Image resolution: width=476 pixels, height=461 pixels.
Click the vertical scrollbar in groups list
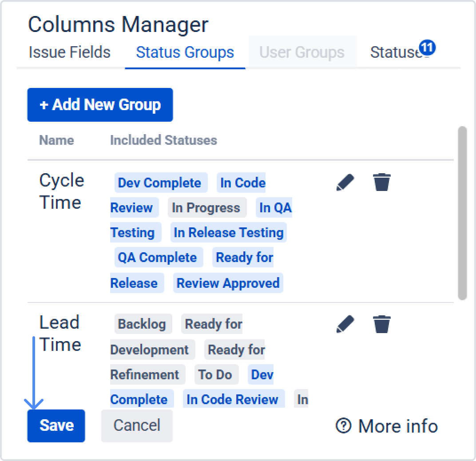[x=462, y=213]
